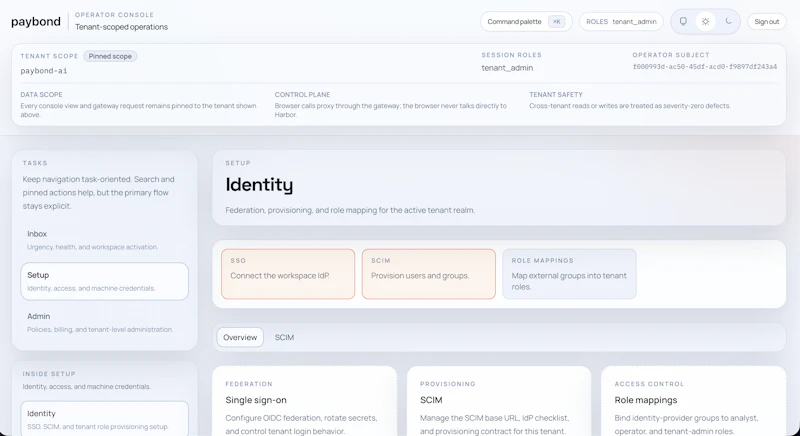Open the SCIM provisioning card

click(x=499, y=401)
